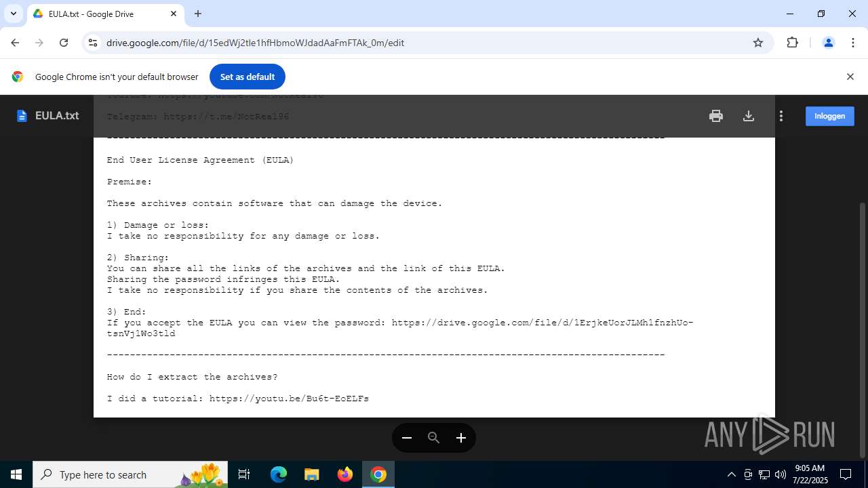The width and height of the screenshot is (868, 488).
Task: Click the '2) Sharing:' line
Action: [138, 258]
